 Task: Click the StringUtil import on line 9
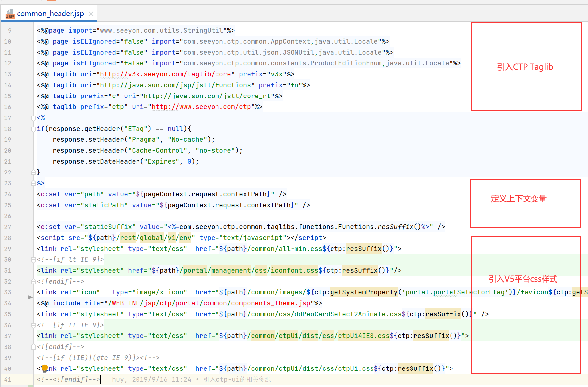click(x=161, y=31)
